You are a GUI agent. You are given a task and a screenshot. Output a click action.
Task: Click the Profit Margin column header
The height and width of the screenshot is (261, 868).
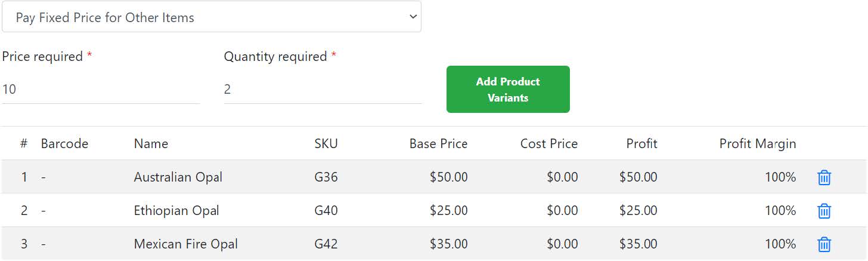758,144
